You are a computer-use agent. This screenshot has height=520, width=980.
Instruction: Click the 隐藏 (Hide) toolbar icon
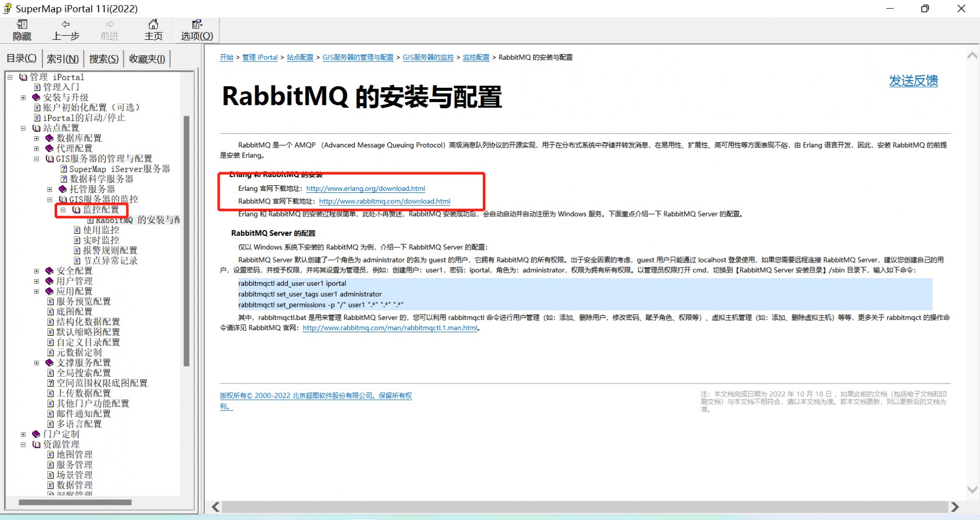(x=22, y=30)
